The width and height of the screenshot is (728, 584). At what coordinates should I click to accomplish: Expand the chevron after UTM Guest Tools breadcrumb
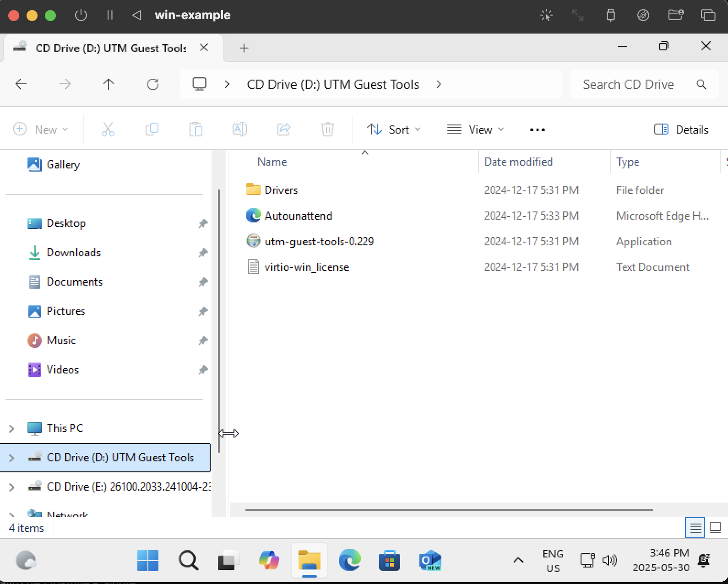tap(439, 84)
